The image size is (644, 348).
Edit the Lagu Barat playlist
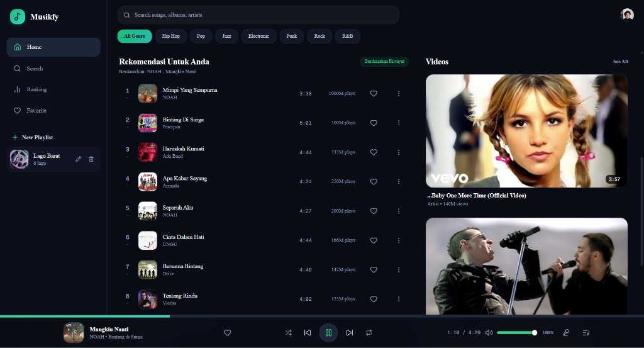tap(79, 159)
